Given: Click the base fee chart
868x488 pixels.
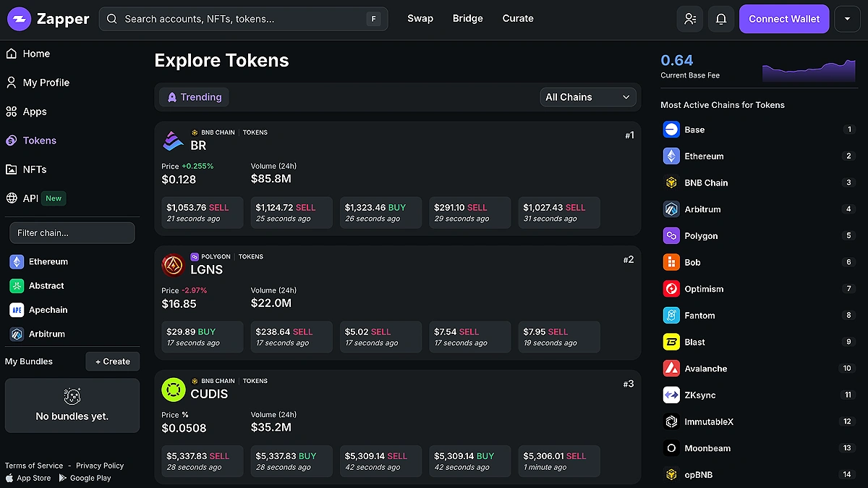Looking at the screenshot, I should (809, 70).
